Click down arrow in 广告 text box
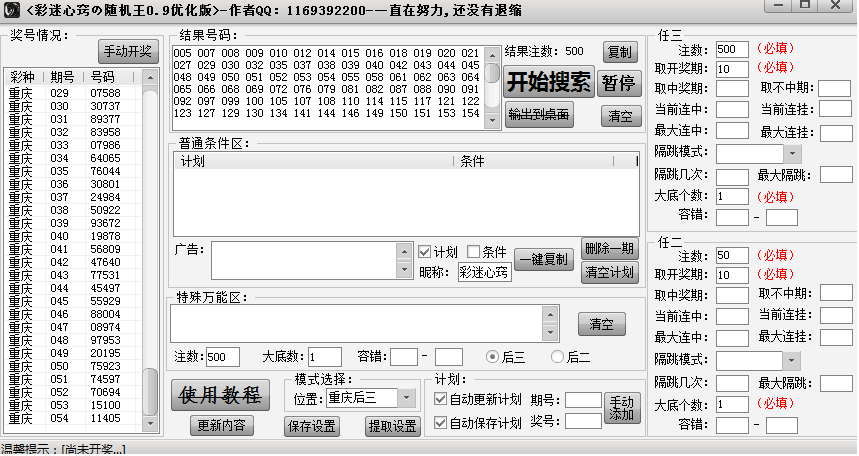 404,270
